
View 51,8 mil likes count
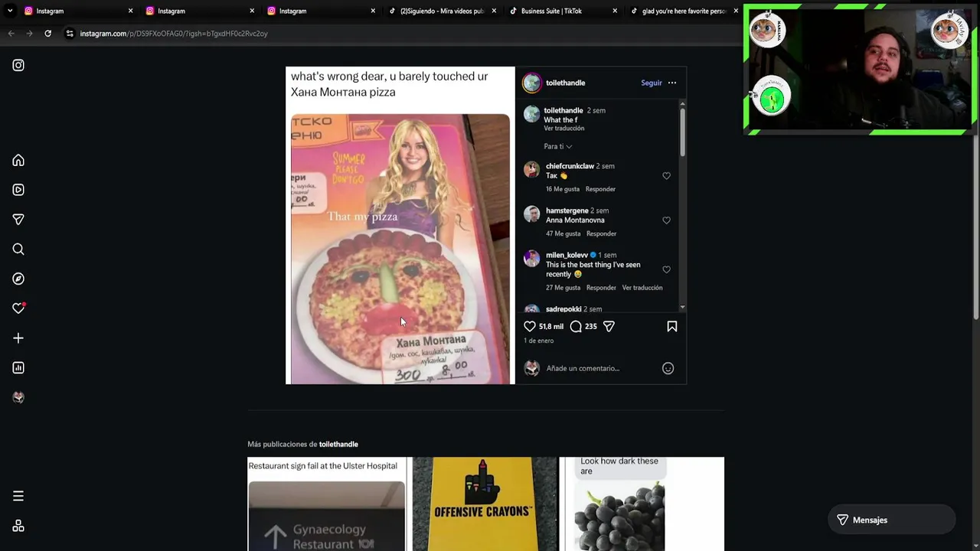551,326
